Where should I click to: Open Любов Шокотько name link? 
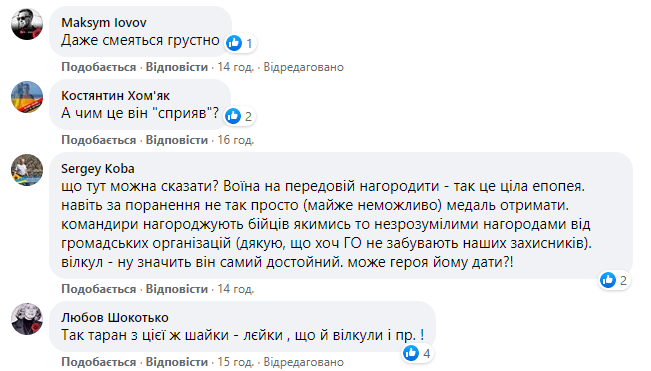coord(115,317)
